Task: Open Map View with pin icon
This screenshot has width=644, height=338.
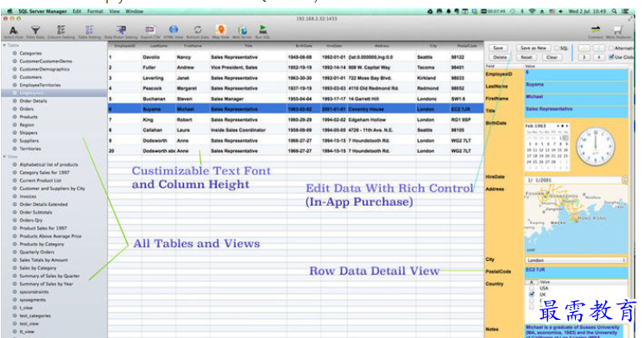Action: tap(221, 29)
